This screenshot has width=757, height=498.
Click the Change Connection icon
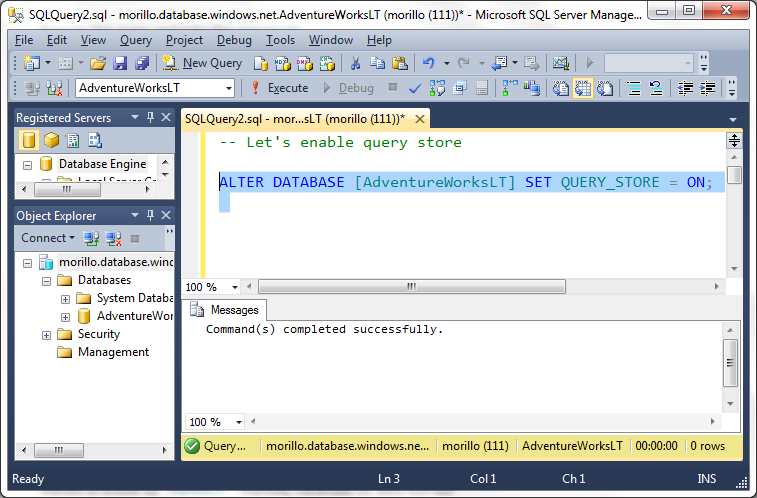[x=55, y=88]
